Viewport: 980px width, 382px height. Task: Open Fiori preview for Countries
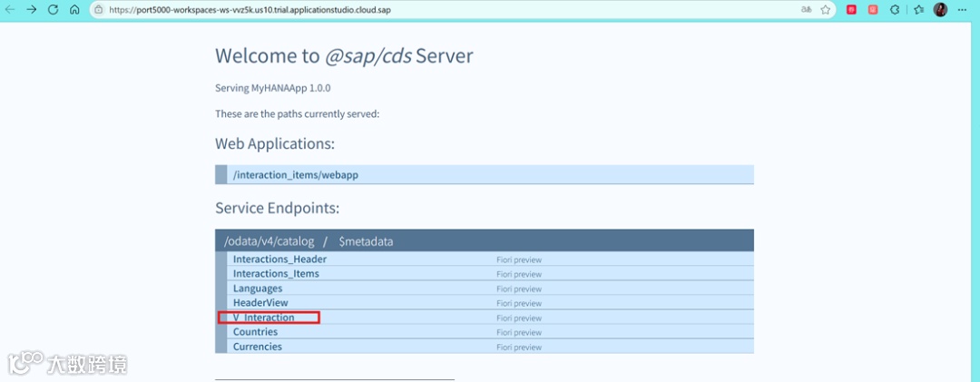click(x=519, y=333)
